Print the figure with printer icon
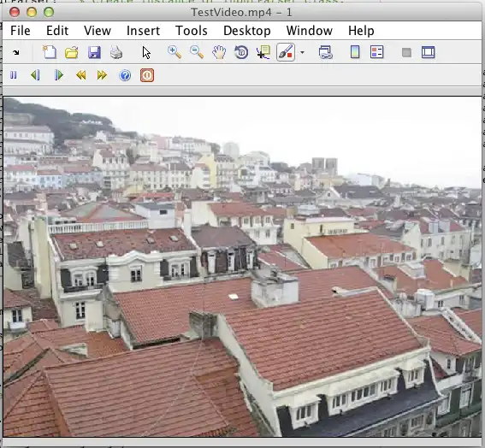This screenshot has height=448, width=485. click(116, 52)
